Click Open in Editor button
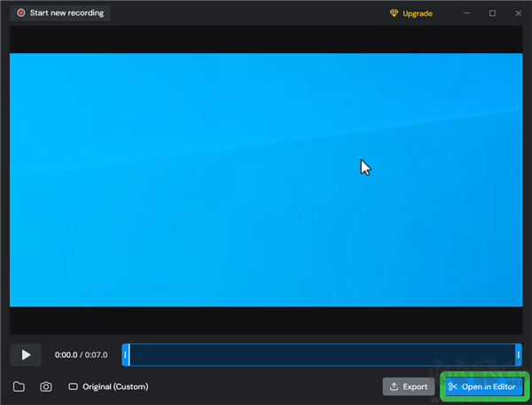The width and height of the screenshot is (532, 405). [x=481, y=386]
